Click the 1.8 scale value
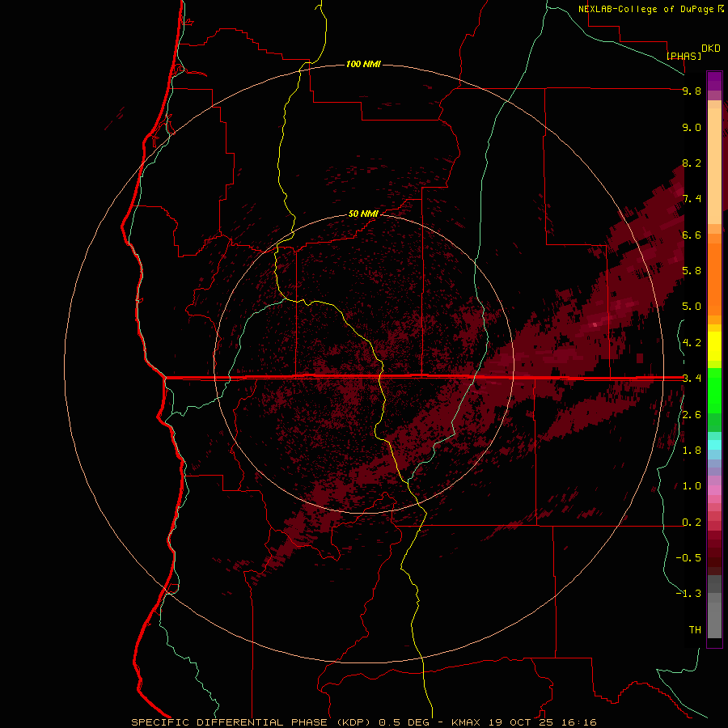The height and width of the screenshot is (728, 728). click(692, 451)
